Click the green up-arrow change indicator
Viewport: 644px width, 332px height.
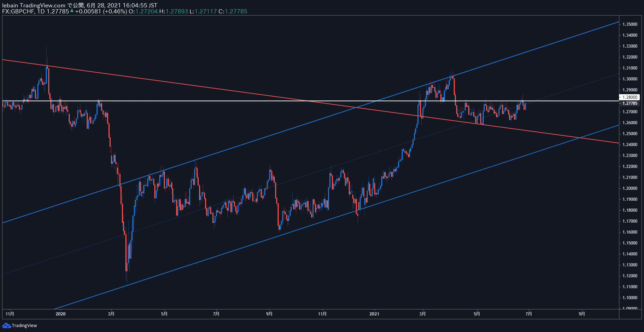72,11
